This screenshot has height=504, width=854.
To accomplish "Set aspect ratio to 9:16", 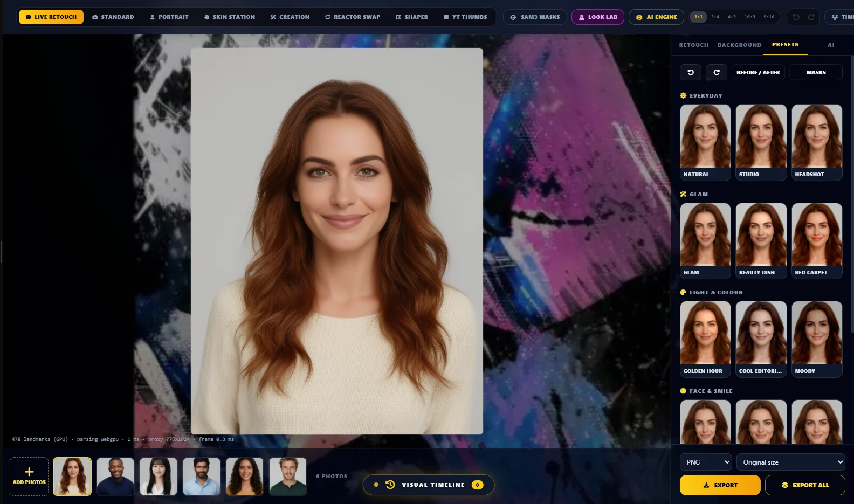I will point(769,17).
